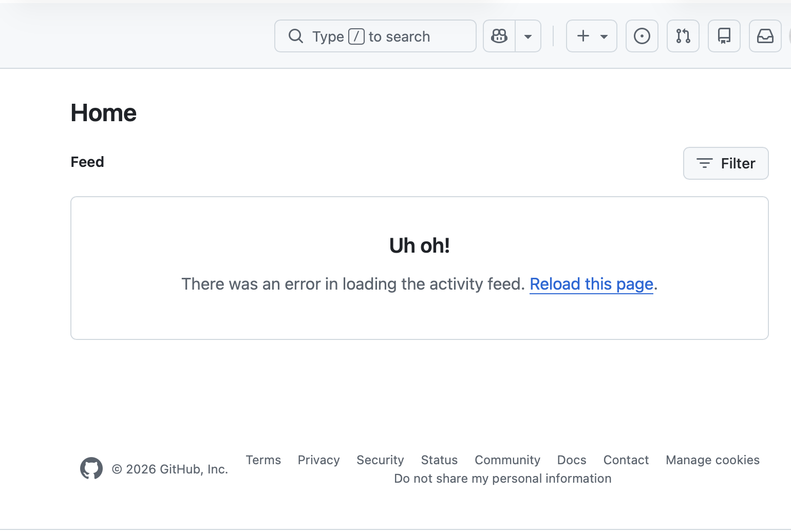
Task: Expand the Copilot dropdown arrow
Action: point(528,36)
